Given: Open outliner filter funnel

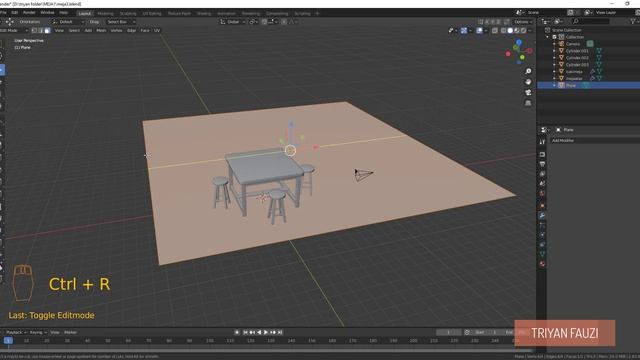Looking at the screenshot, I should click(633, 21).
